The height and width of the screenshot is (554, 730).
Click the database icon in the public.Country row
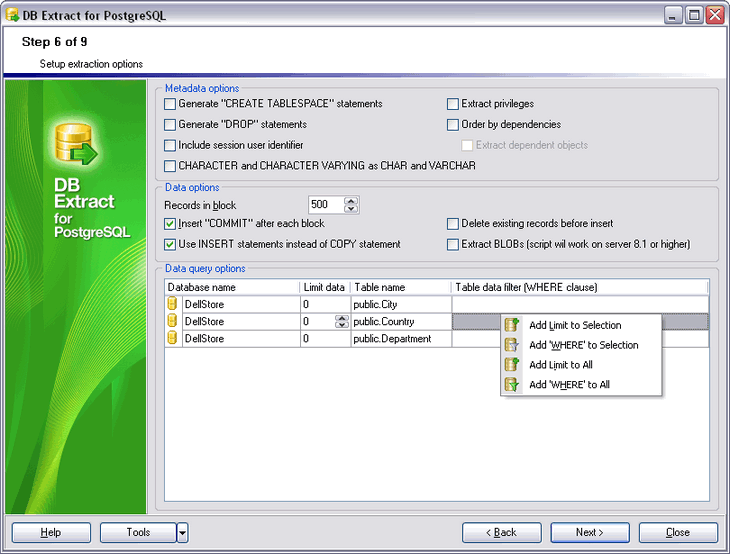coord(172,321)
